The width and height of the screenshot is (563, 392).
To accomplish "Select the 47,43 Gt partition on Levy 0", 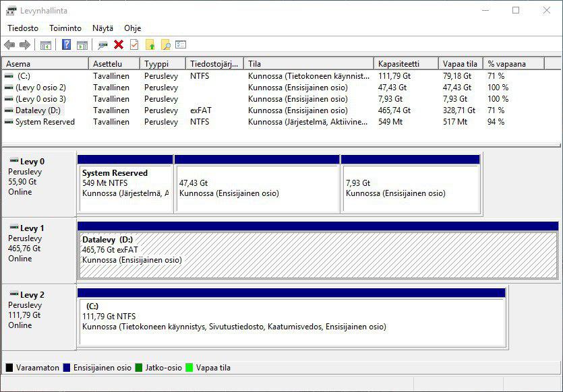I will coord(257,187).
